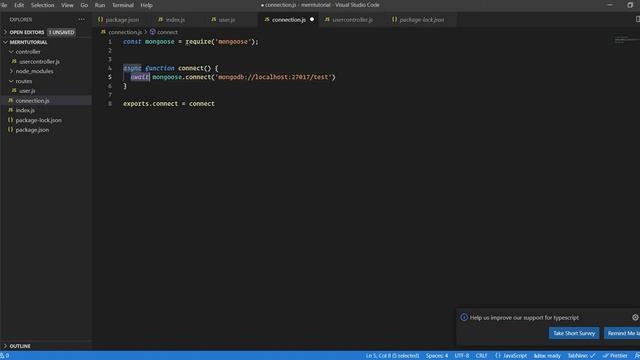Open the Selection menu
This screenshot has height=360, width=640.
pos(42,5)
